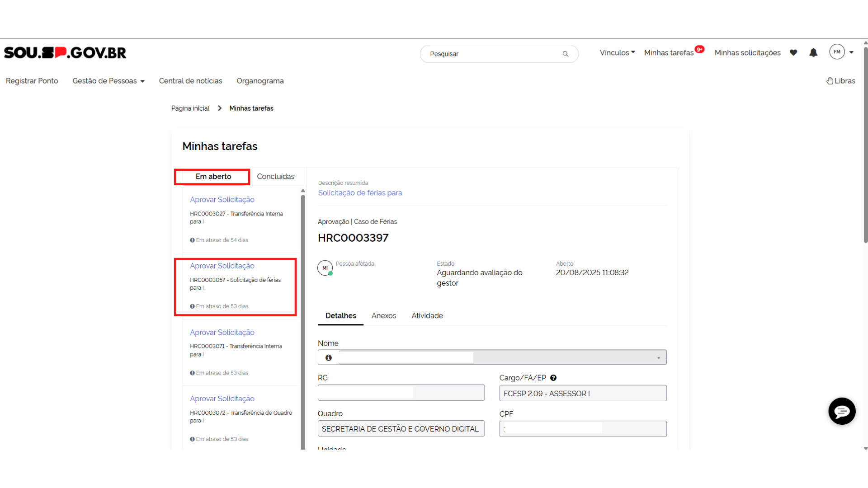The height and width of the screenshot is (488, 868).
Task: Open task HRC0003057 Aprovar Solicitação
Action: (x=222, y=266)
